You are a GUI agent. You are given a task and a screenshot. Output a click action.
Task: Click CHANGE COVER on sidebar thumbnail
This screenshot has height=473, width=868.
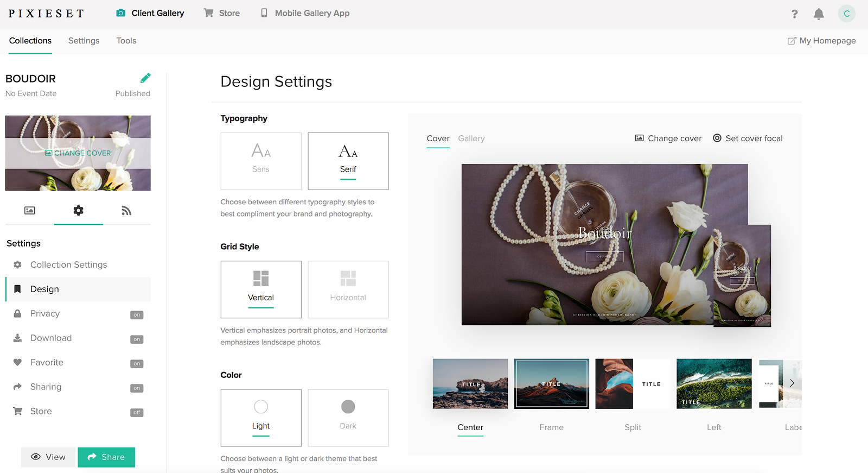point(78,153)
